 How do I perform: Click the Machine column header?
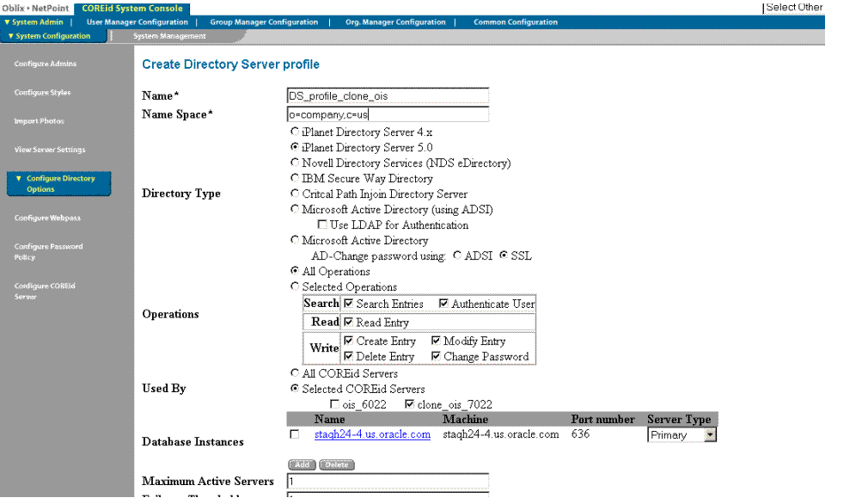[x=465, y=419]
